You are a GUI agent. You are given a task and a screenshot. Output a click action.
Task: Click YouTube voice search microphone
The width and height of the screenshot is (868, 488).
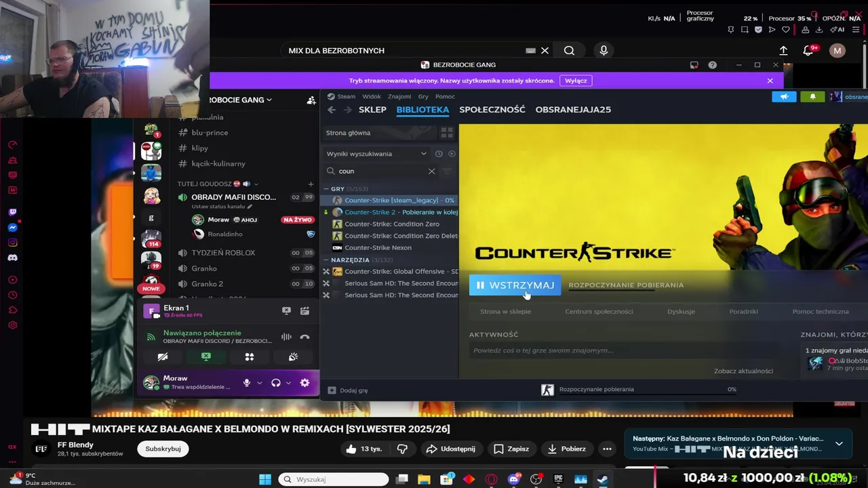click(604, 51)
